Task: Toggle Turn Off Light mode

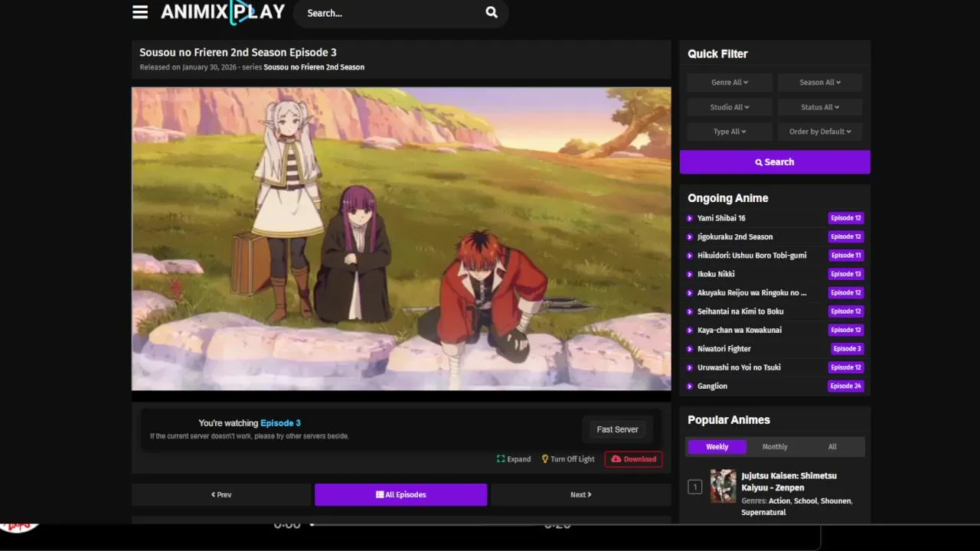Action: [568, 459]
